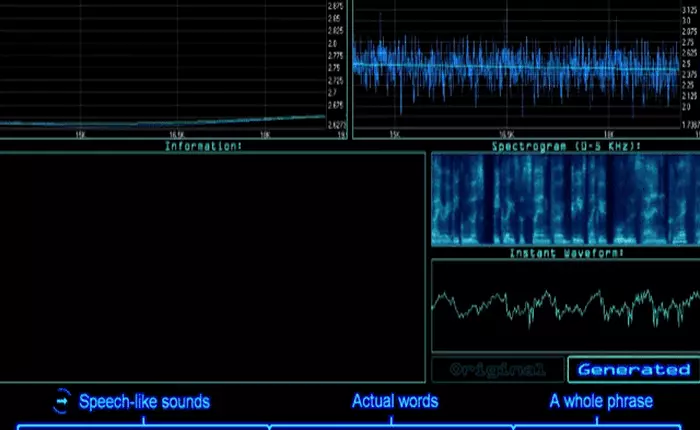Screen dimensions: 700x430
Task: Click the 15K tick on right graph
Action: (x=394, y=133)
